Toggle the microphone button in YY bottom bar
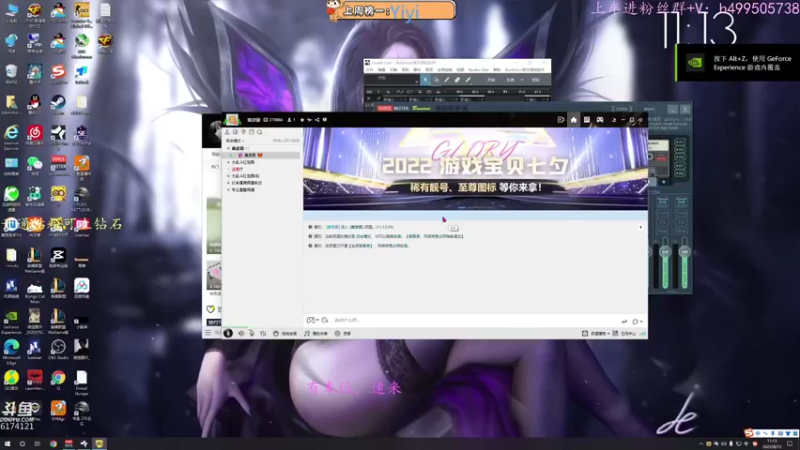The height and width of the screenshot is (450, 800). pos(252,333)
